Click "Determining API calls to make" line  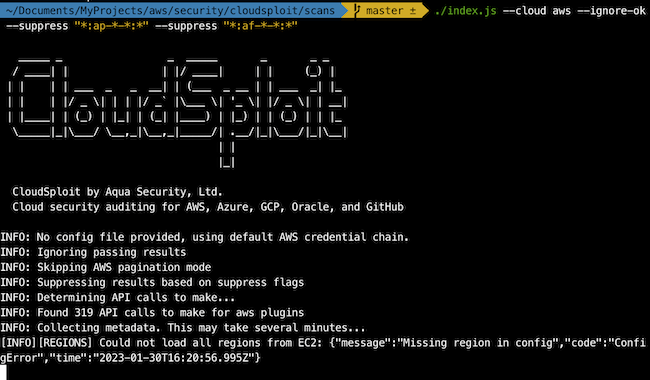[x=118, y=298]
